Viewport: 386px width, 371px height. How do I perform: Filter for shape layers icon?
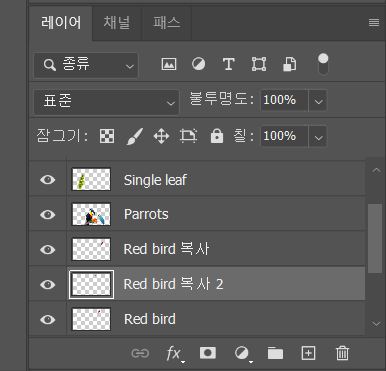click(x=259, y=64)
